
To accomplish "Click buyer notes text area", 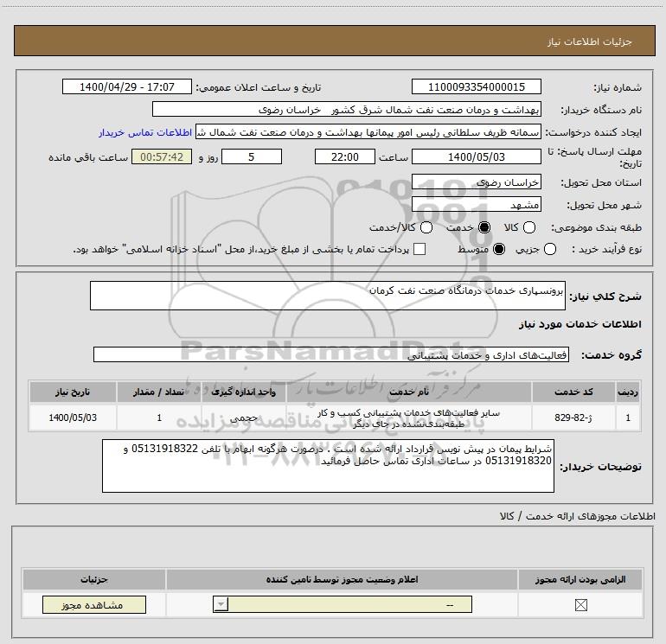I will tap(328, 466).
